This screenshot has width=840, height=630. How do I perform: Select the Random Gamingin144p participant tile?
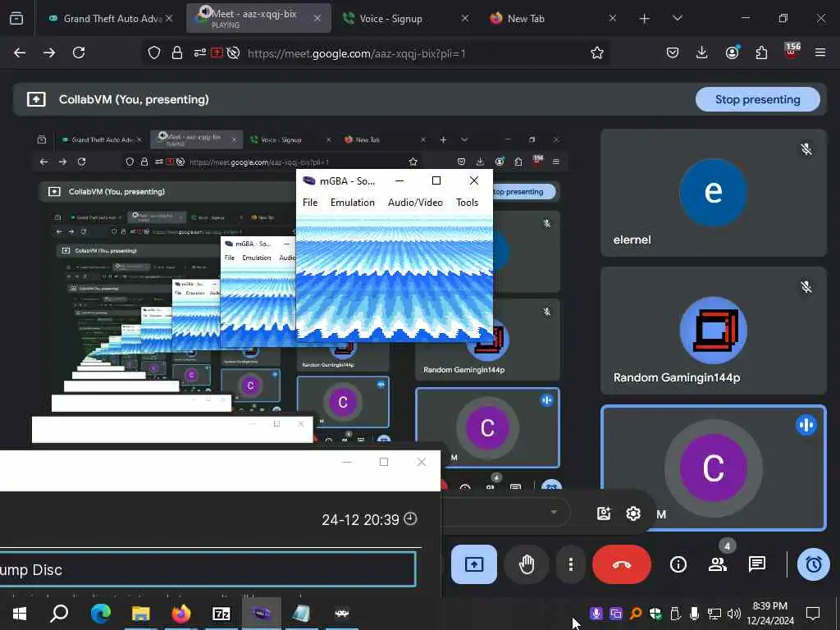coord(713,331)
